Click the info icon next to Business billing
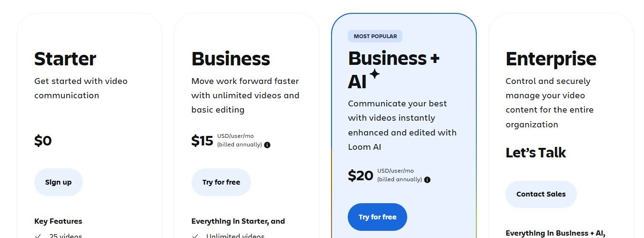Image resolution: width=644 pixels, height=238 pixels. click(267, 145)
